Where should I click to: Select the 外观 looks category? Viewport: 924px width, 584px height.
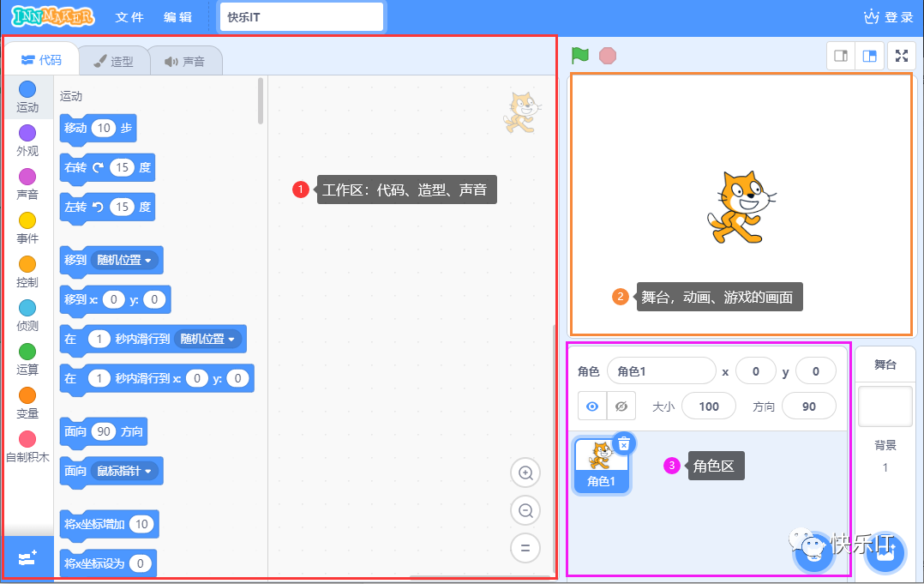pyautogui.click(x=27, y=141)
